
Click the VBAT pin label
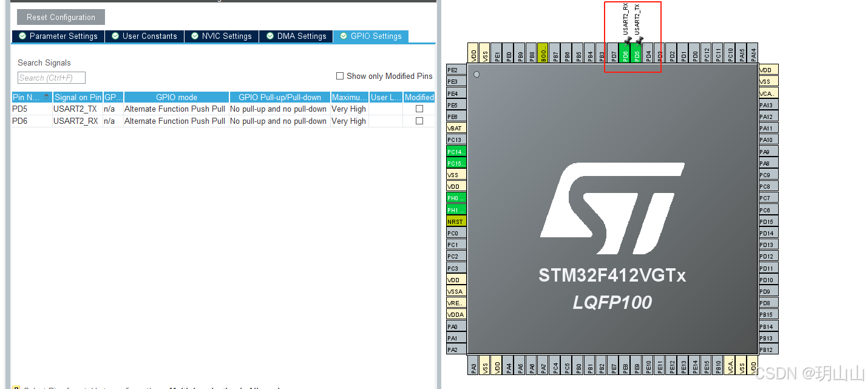456,128
